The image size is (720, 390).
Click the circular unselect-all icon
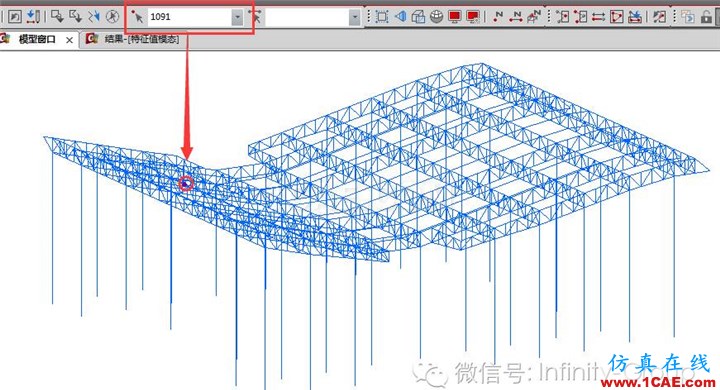point(112,17)
